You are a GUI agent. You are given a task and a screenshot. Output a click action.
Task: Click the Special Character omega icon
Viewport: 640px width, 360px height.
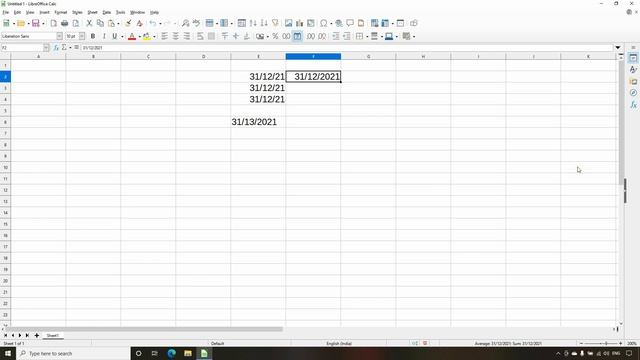pyautogui.click(x=324, y=23)
